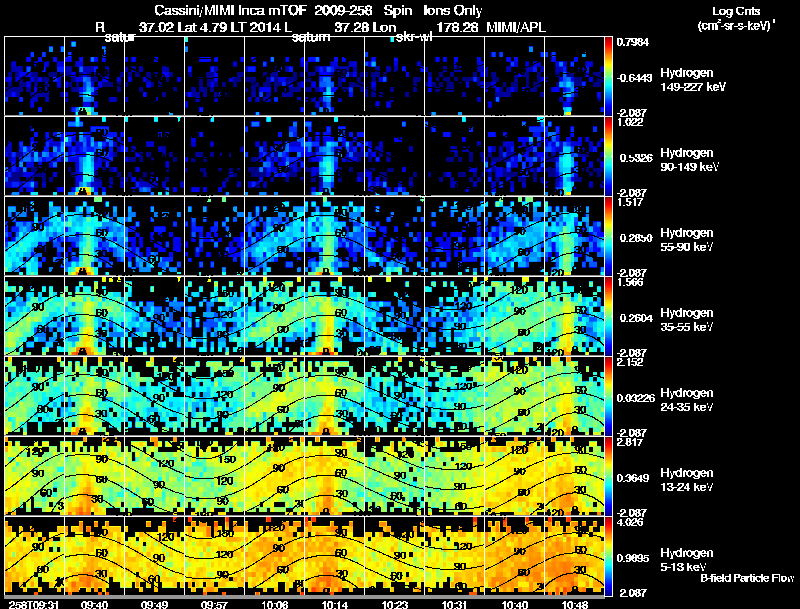Click the 'Ions Only' title text
The width and height of the screenshot is (800, 609).
tap(453, 10)
